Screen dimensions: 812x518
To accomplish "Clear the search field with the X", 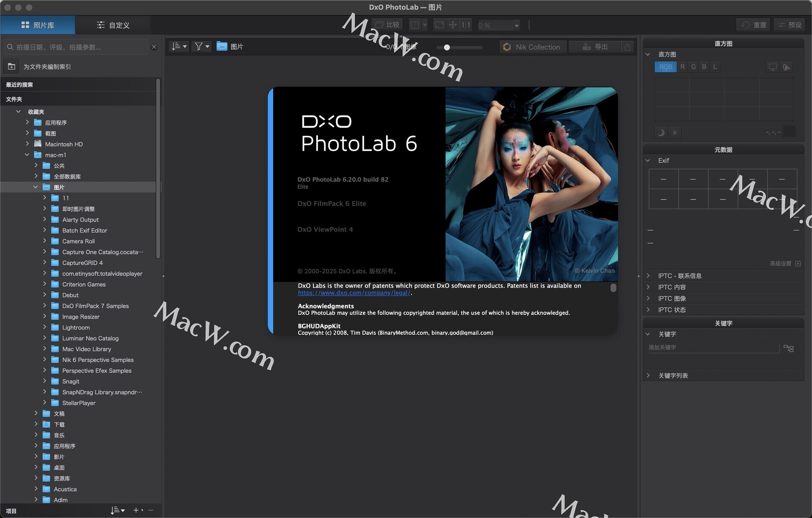I will tap(154, 47).
